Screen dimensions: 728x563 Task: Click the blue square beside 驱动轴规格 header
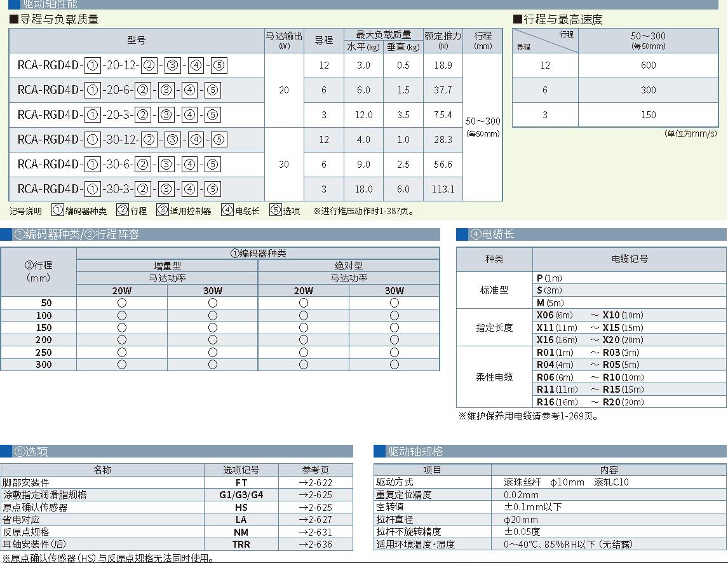pos(379,452)
